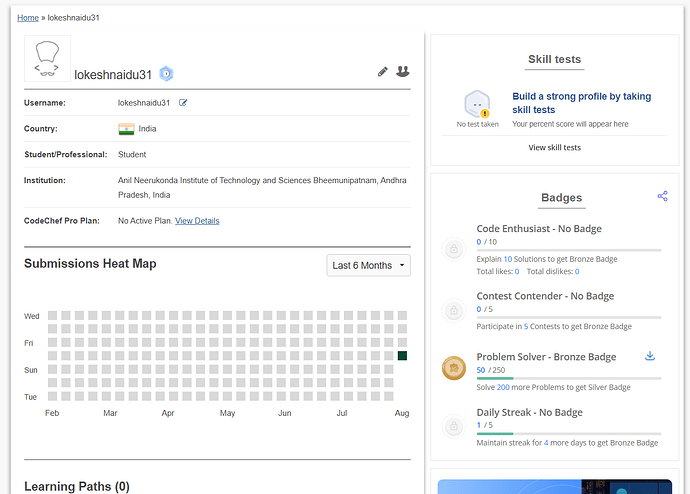Click the Learning Paths (0) heading
The width and height of the screenshot is (690, 494).
click(77, 487)
